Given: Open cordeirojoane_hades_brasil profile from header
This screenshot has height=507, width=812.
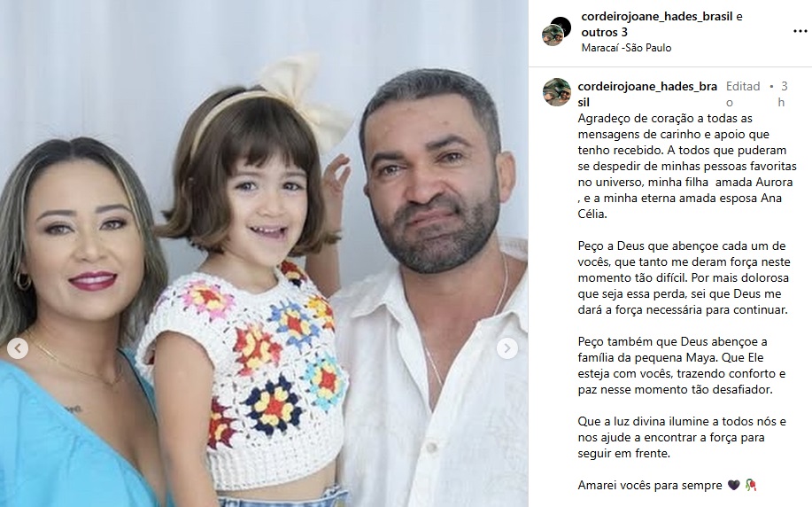Looking at the screenshot, I should point(657,17).
